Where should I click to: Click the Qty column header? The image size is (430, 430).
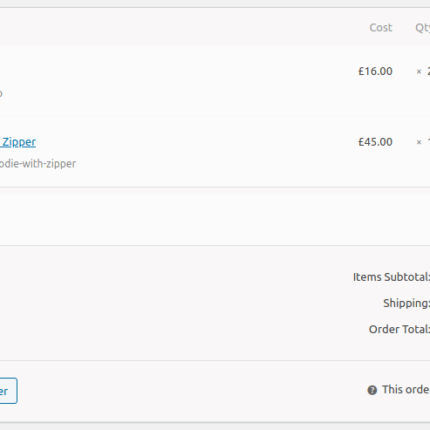pos(422,28)
